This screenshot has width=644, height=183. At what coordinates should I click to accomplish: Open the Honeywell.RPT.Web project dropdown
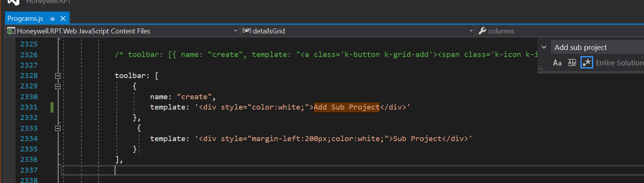coord(235,31)
